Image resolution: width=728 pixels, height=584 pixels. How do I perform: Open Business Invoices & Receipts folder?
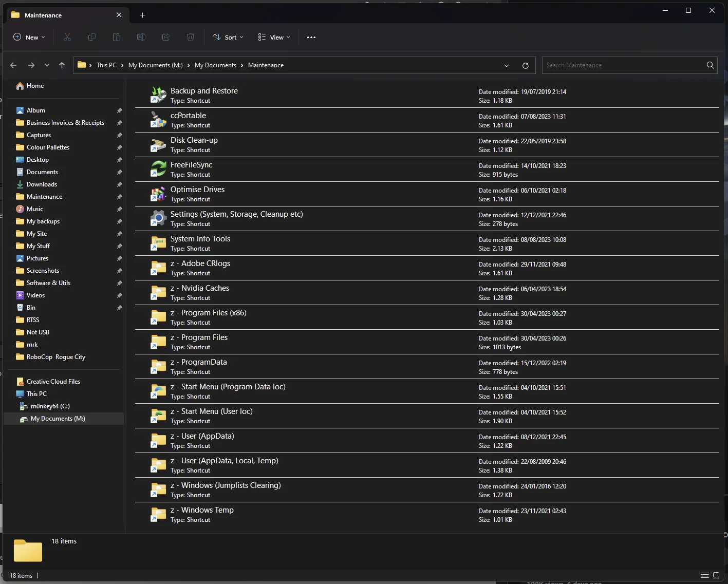pos(65,123)
